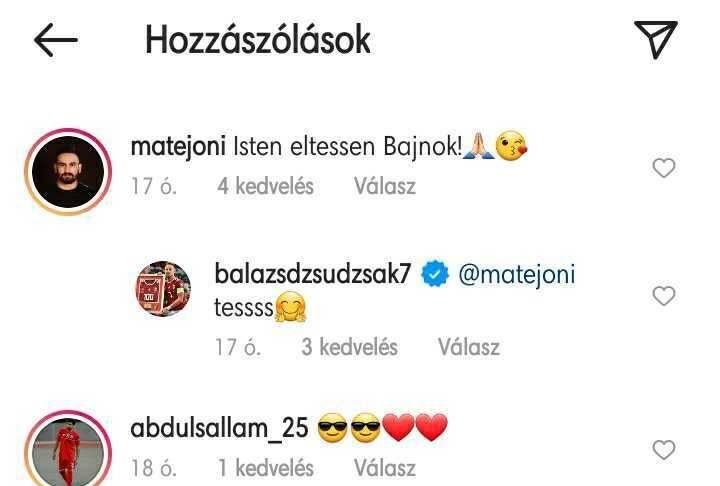Tap the blue verified badge
The image size is (720, 486).
pos(435,274)
